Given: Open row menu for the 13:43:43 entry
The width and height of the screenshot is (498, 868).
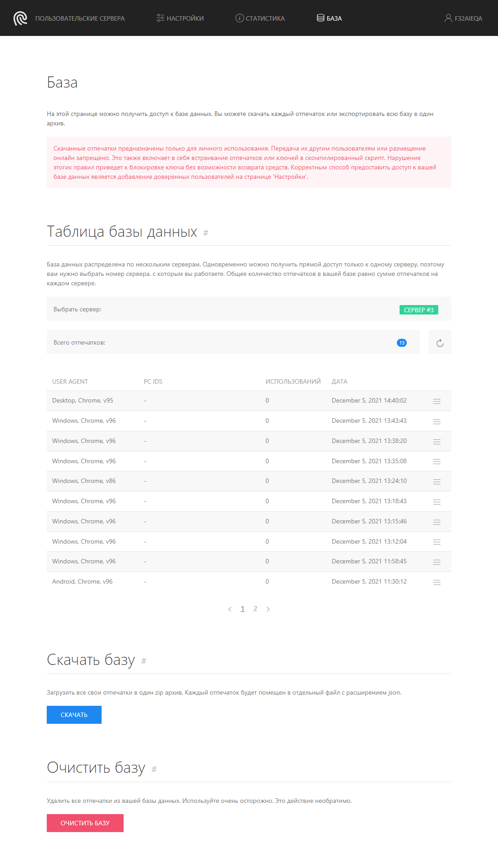Looking at the screenshot, I should click(436, 421).
